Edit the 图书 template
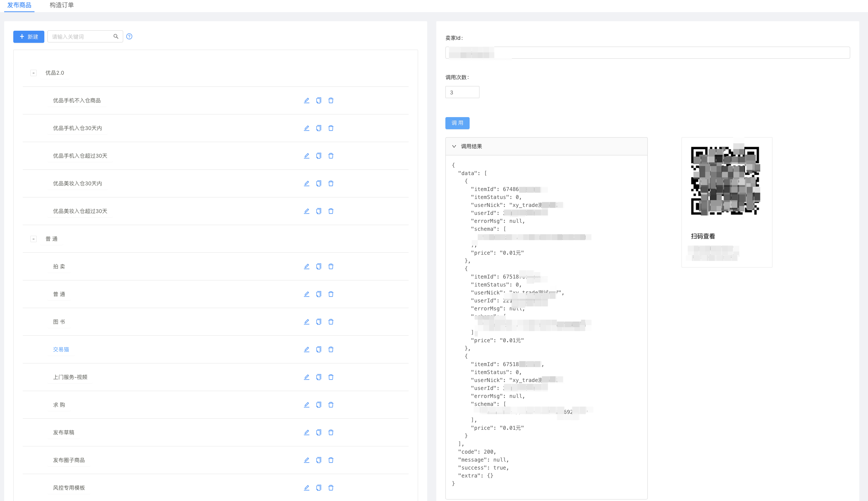 [x=307, y=322]
